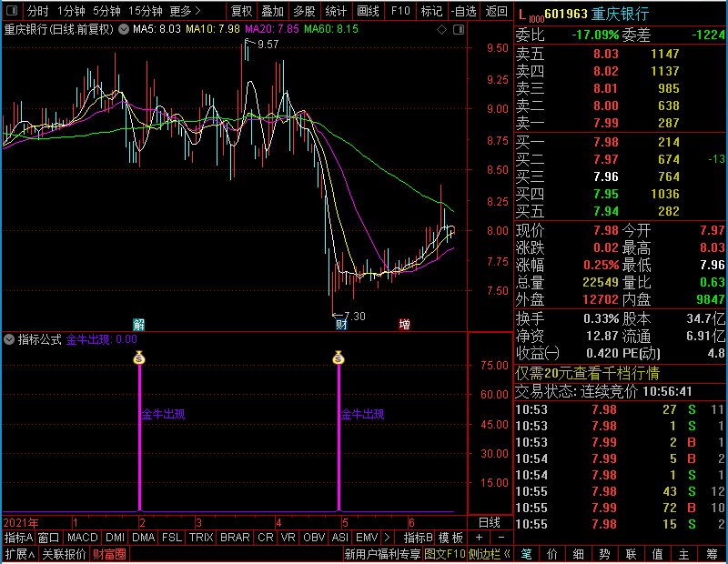Select the 势 trend tab
Image resolution: width=728 pixels, height=564 pixels.
coord(604,554)
